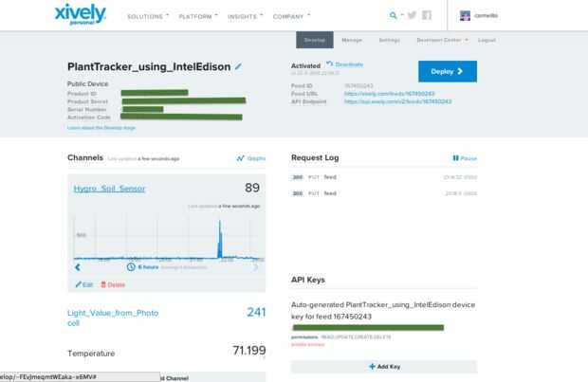
Task: Open the Facebook icon link
Action: point(427,15)
